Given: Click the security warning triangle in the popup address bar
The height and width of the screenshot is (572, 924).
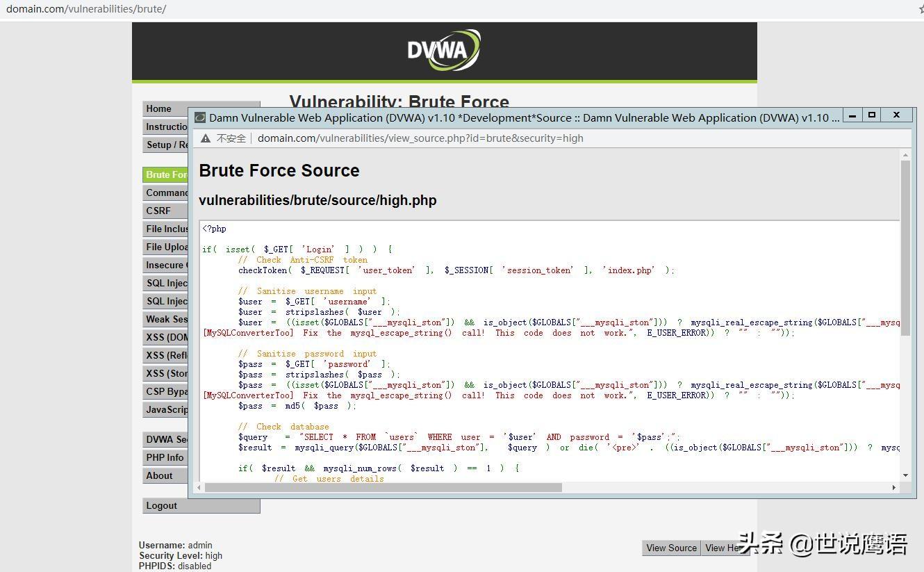Looking at the screenshot, I should pos(205,138).
